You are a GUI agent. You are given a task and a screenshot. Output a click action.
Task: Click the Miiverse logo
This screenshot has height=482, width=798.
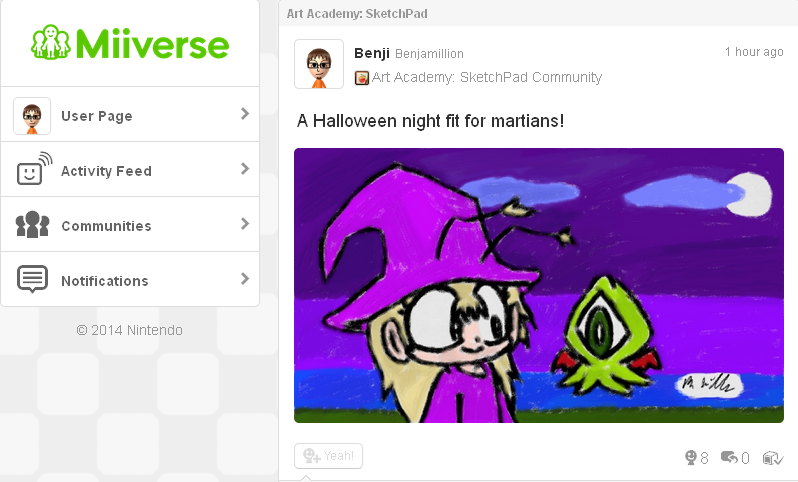pos(130,43)
